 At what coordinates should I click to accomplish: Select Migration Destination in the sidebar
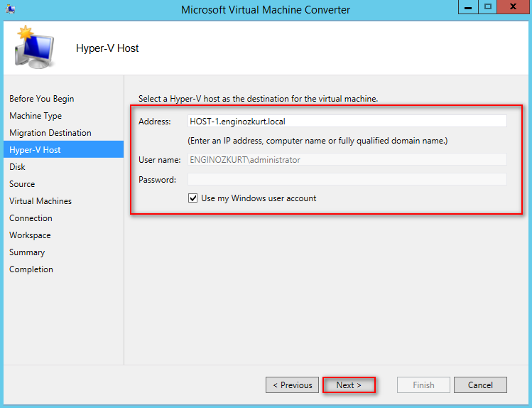tap(50, 133)
